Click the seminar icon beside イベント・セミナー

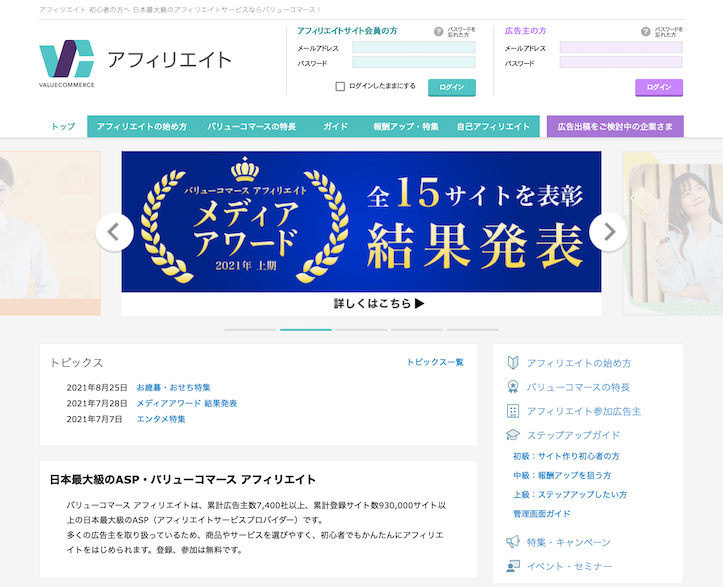(513, 566)
